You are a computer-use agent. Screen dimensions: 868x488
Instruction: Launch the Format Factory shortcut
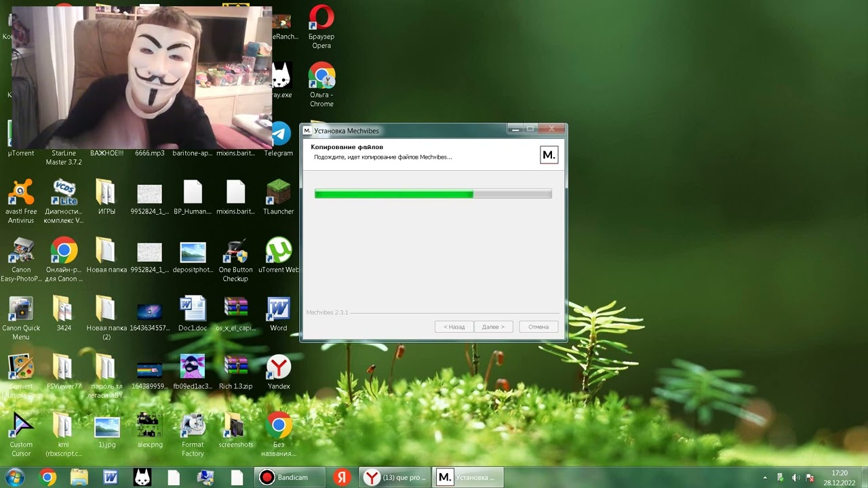pyautogui.click(x=193, y=435)
